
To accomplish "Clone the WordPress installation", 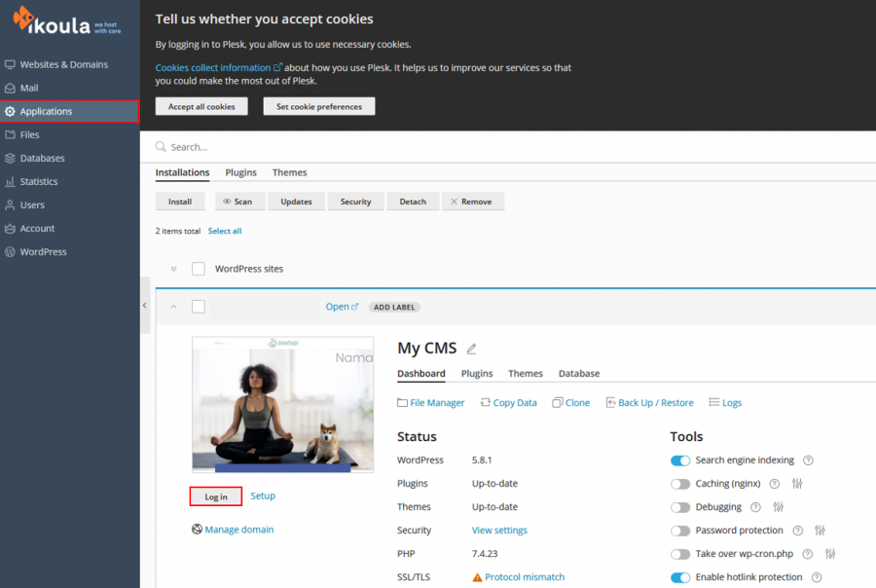I will (570, 403).
